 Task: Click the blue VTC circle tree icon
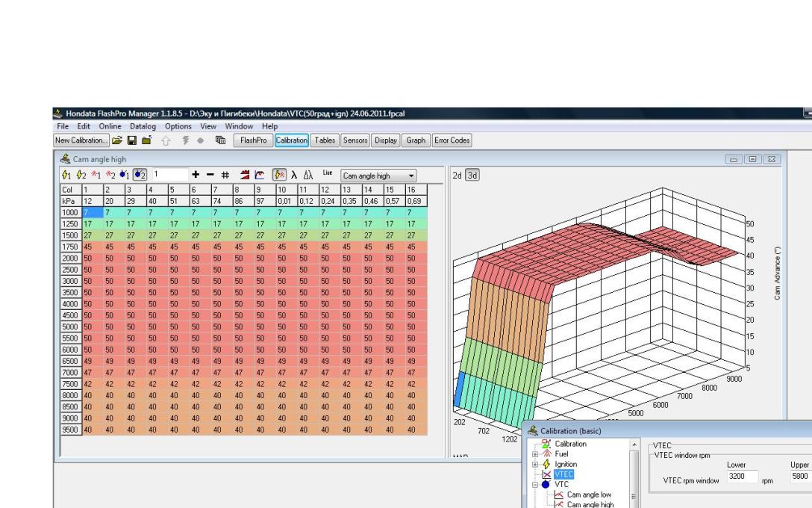pyautogui.click(x=546, y=484)
